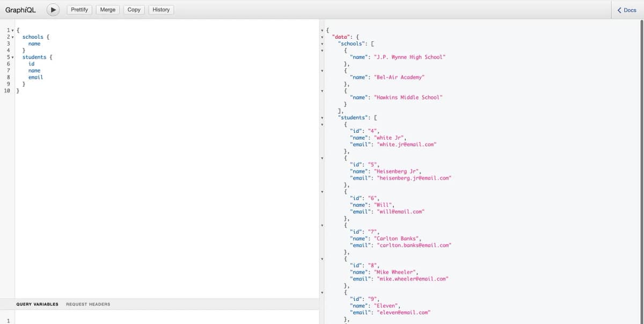Image resolution: width=644 pixels, height=324 pixels.
Task: Click the email "white.jr@email.com"
Action: pyautogui.click(x=407, y=145)
